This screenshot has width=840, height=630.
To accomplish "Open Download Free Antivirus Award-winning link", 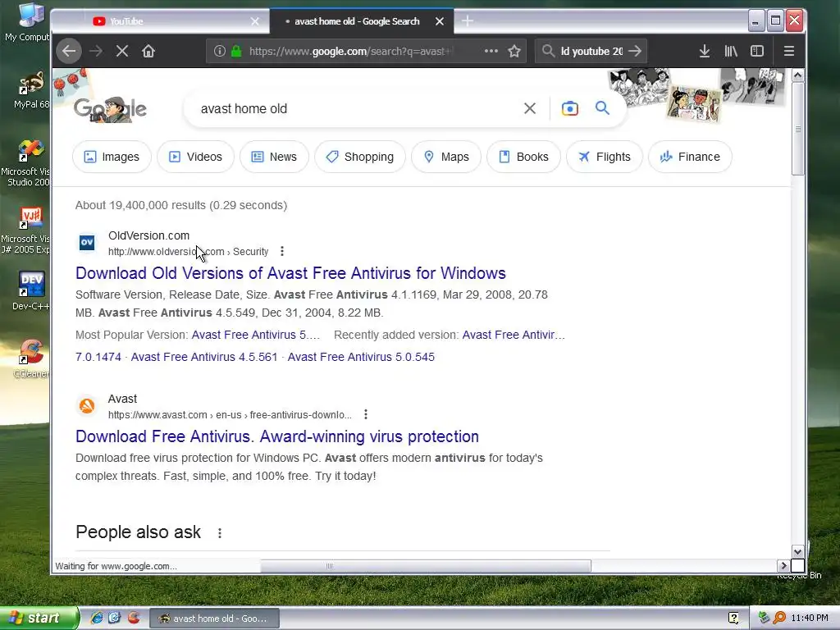I will [277, 436].
